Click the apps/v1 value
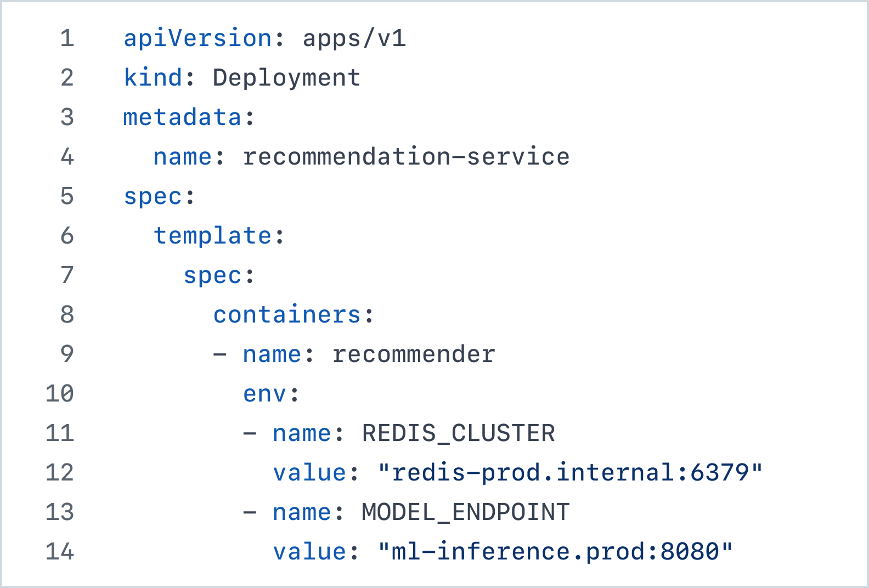The image size is (869, 588). (x=354, y=38)
